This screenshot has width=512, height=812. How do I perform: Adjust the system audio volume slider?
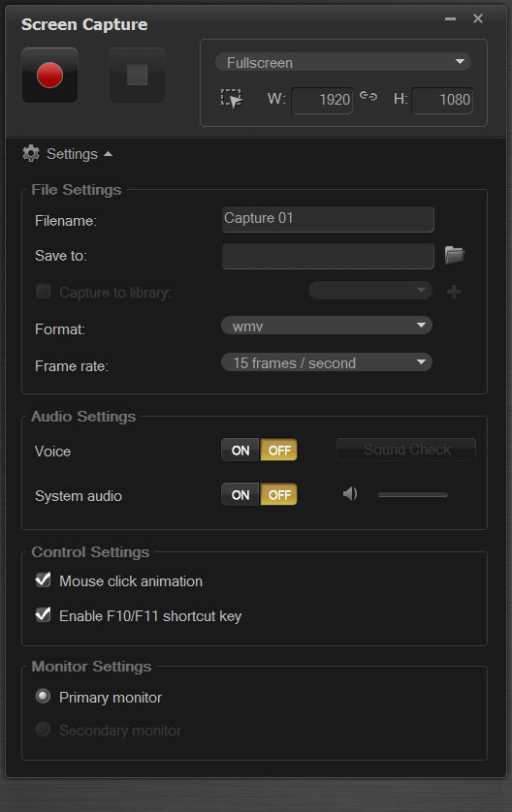click(x=412, y=495)
